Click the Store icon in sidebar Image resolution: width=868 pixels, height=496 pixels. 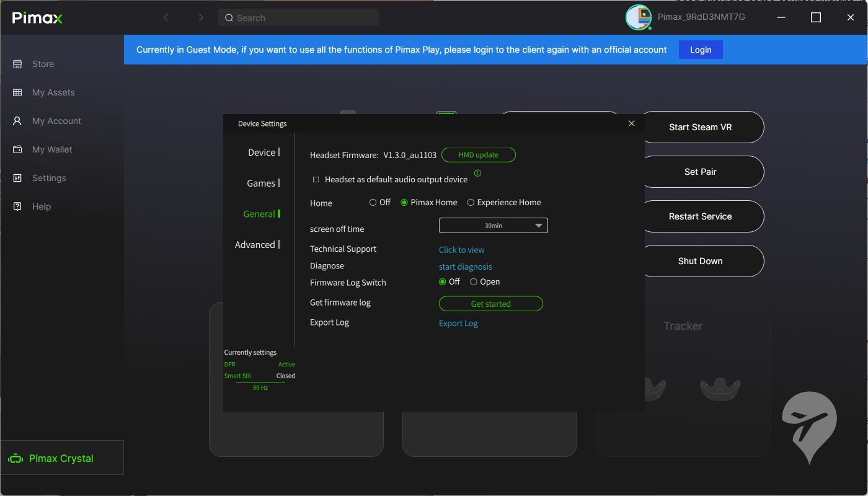tap(17, 64)
